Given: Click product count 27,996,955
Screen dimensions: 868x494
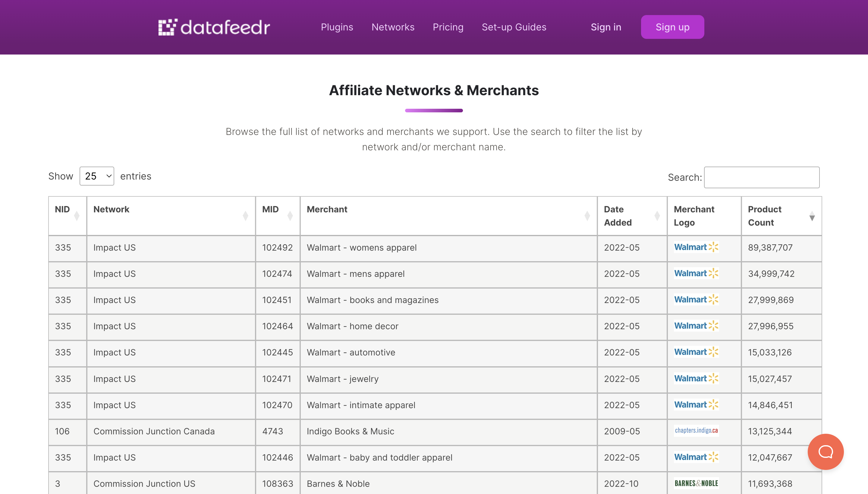Looking at the screenshot, I should [771, 326].
